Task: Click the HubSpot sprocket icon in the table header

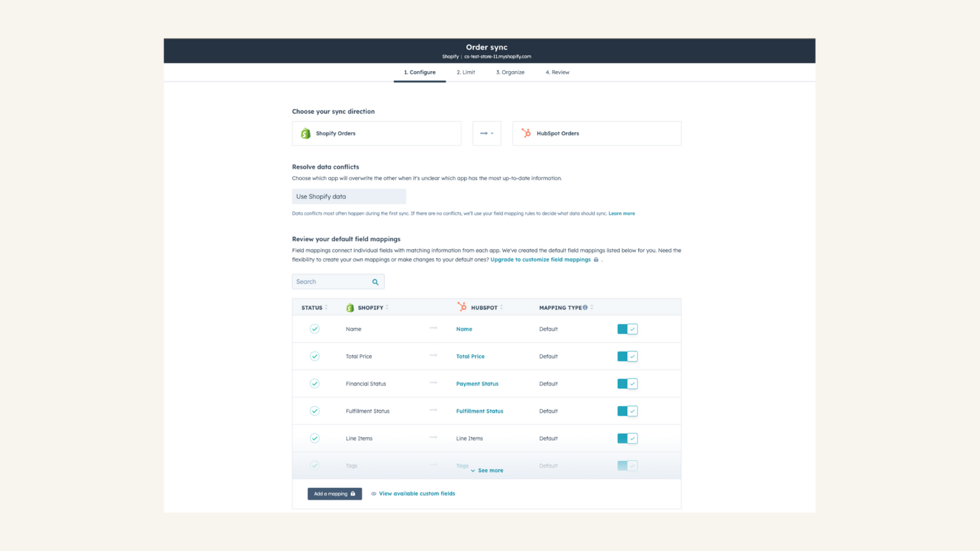Action: click(x=461, y=307)
